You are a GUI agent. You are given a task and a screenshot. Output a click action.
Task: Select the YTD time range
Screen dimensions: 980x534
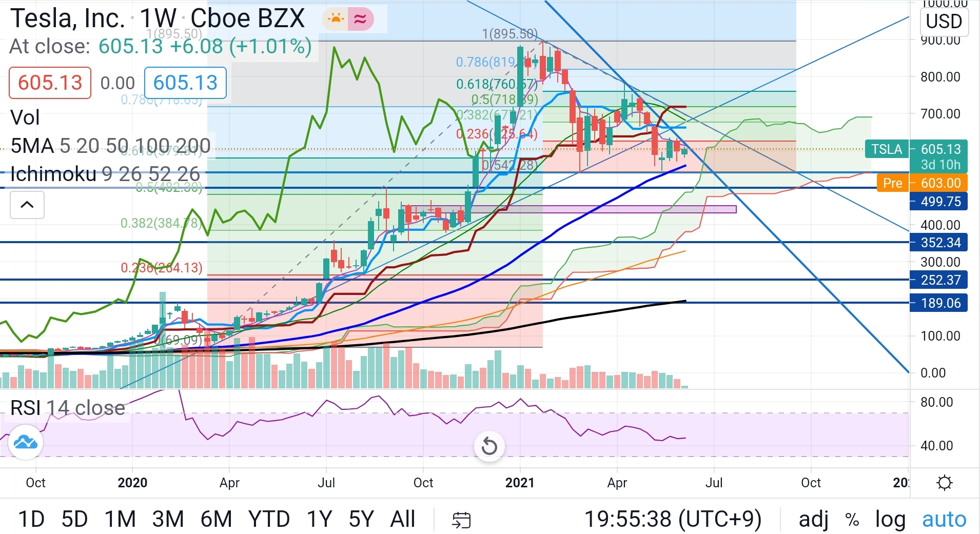pos(269,519)
